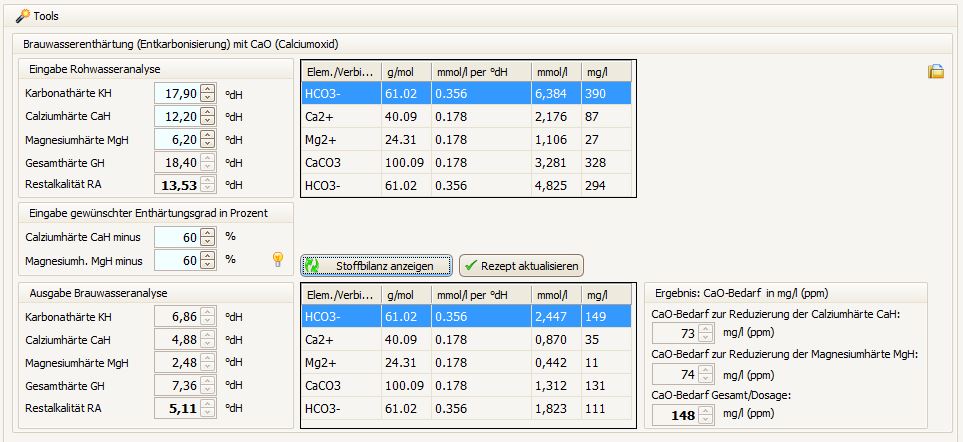Click the g/mol column header in bottom table
This screenshot has height=442, width=963.
(405, 294)
